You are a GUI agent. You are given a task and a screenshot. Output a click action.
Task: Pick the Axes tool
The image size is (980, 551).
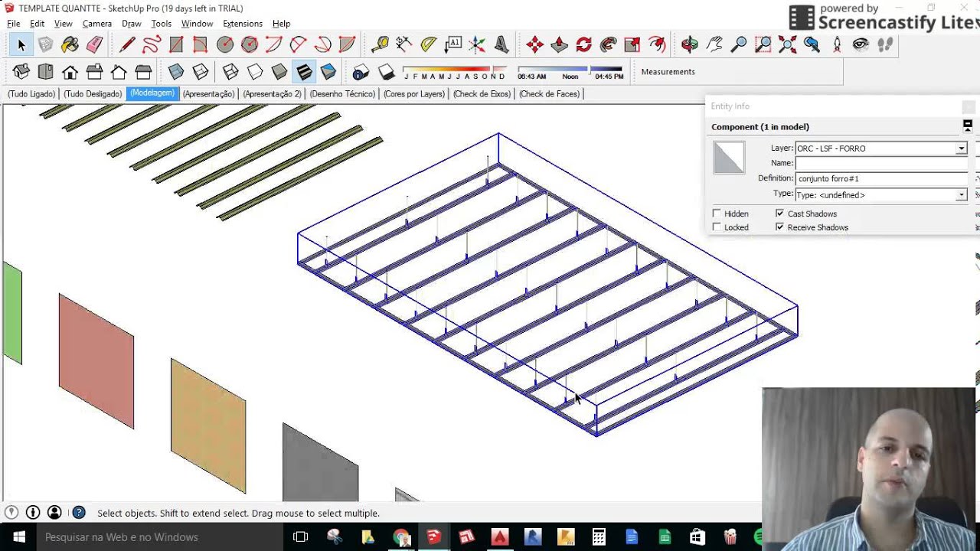coord(478,45)
